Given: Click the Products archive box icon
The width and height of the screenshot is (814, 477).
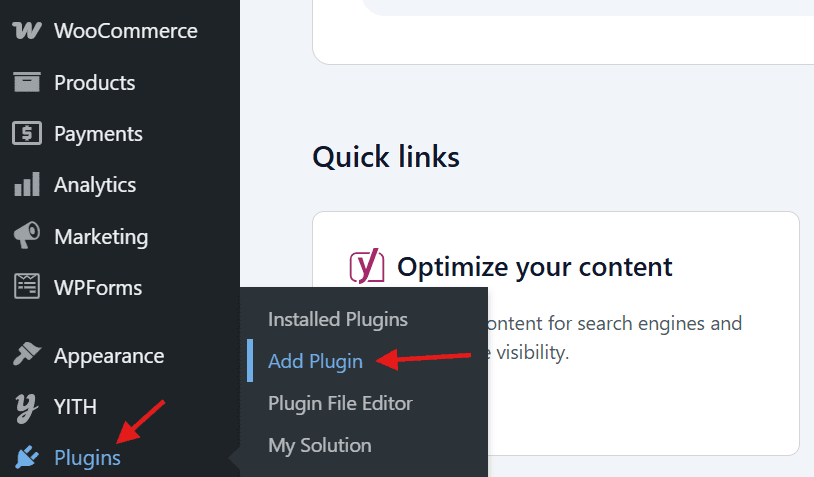Looking at the screenshot, I should click(26, 83).
